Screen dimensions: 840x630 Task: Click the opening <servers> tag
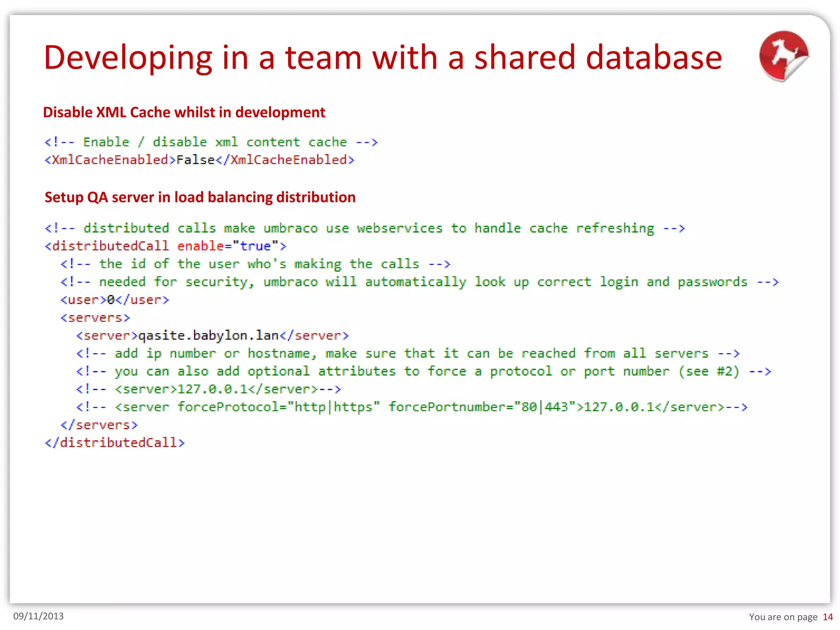coord(95,318)
